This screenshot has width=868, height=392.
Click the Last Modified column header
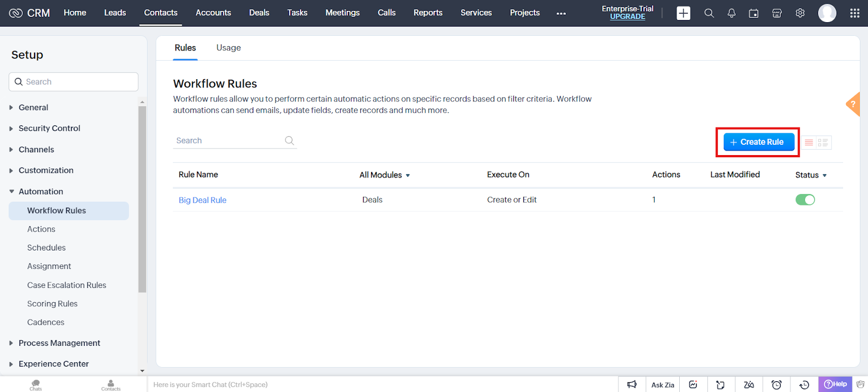pos(735,175)
